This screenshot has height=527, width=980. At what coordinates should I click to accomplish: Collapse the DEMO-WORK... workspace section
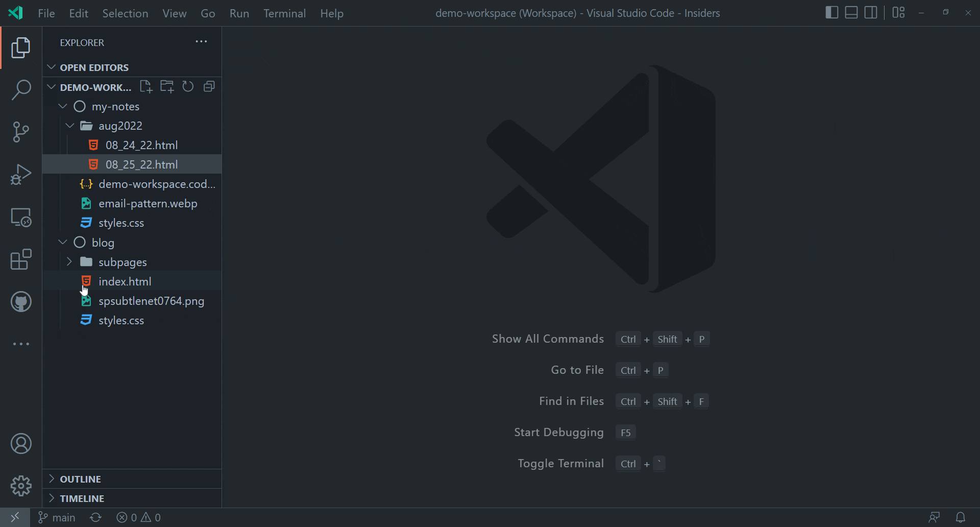pos(51,87)
